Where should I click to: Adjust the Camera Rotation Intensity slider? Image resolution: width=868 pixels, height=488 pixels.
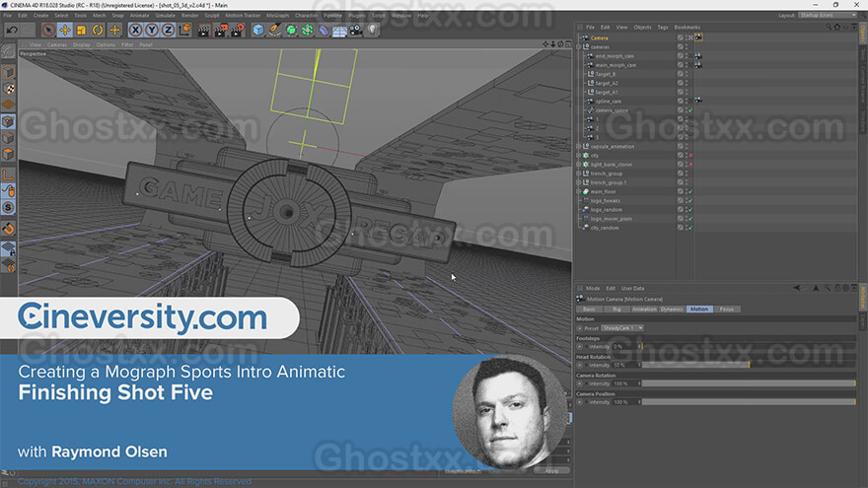[x=749, y=383]
